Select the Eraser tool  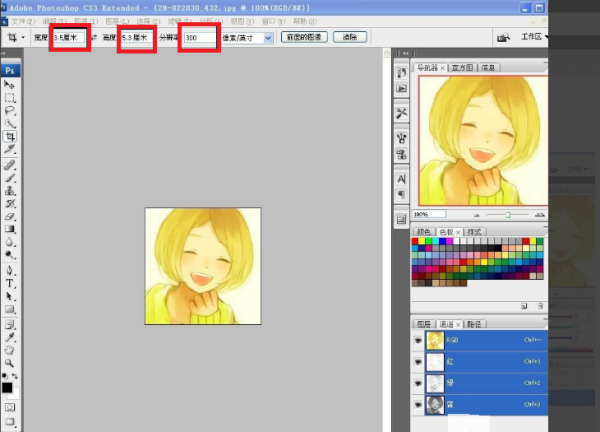click(x=10, y=216)
